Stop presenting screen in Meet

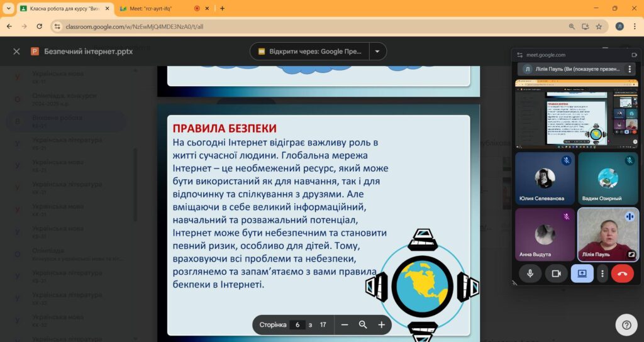(x=581, y=273)
